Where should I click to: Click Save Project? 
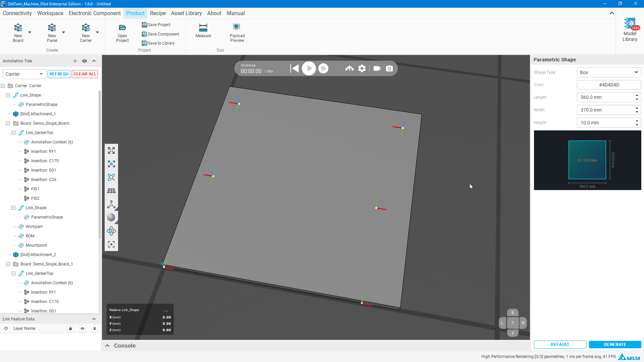coord(156,25)
